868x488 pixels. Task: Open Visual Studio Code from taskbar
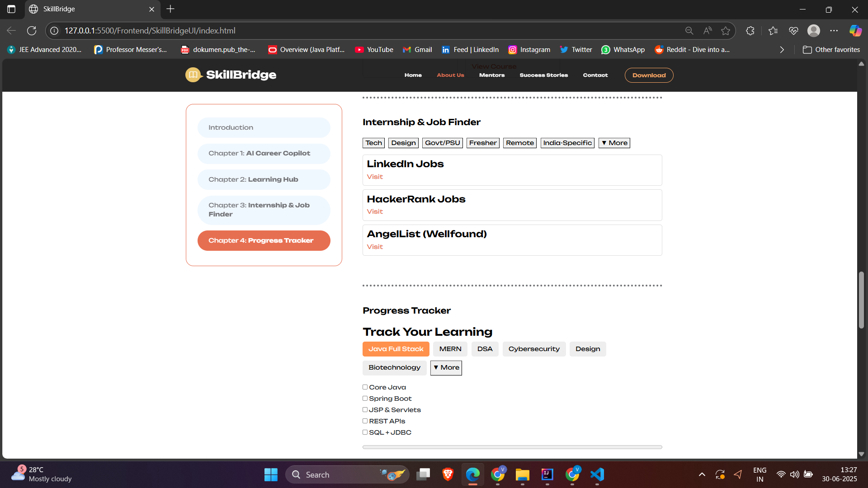[x=597, y=474]
